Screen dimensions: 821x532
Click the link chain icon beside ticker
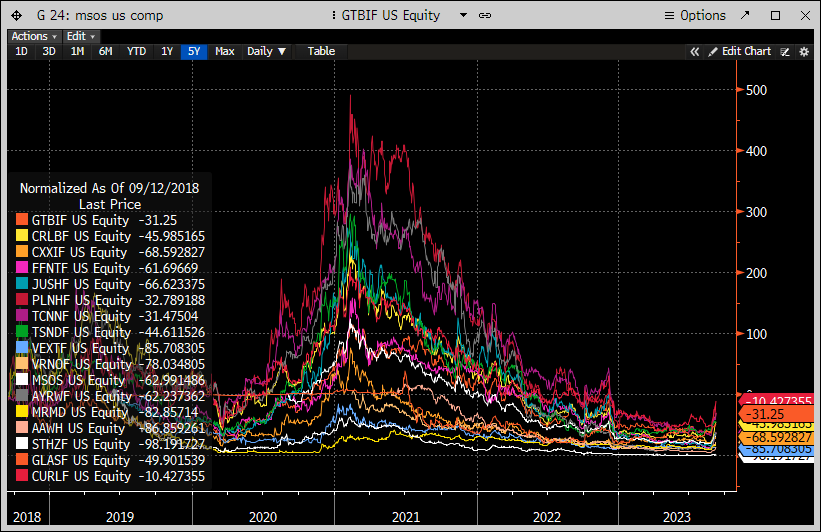(485, 16)
